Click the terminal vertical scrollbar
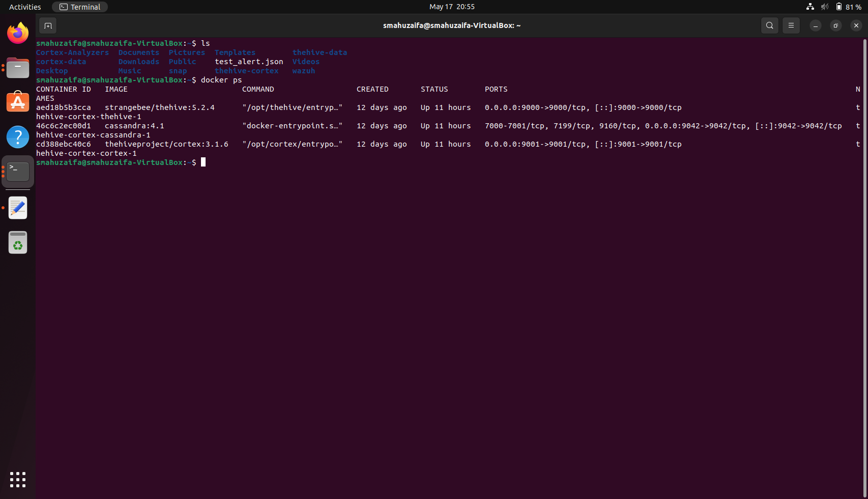The width and height of the screenshot is (868, 499). tap(864, 267)
